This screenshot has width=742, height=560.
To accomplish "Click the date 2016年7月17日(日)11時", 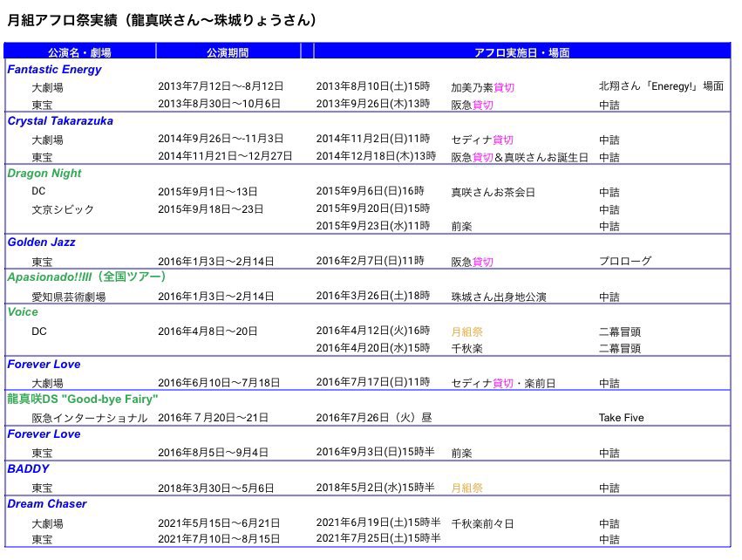I will pyautogui.click(x=373, y=382).
